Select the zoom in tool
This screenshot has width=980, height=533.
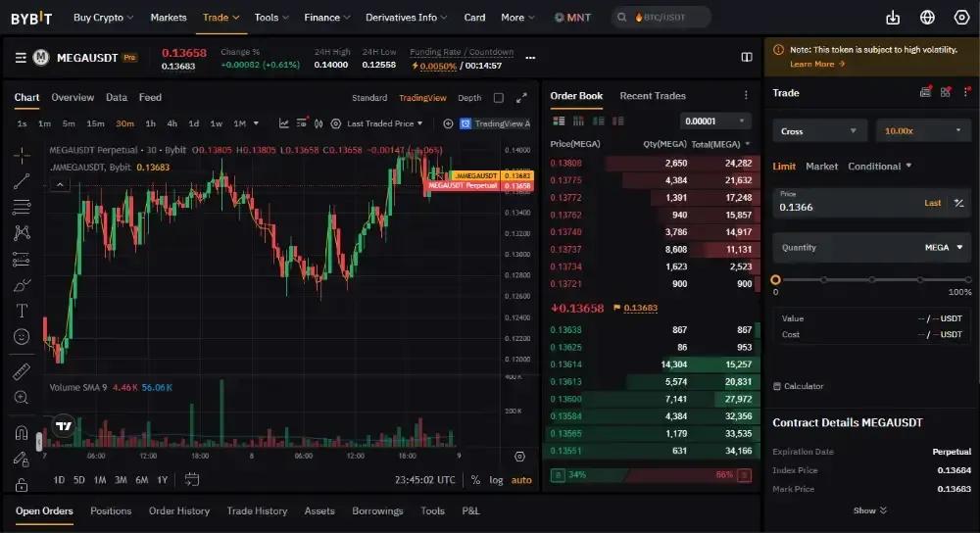22,398
